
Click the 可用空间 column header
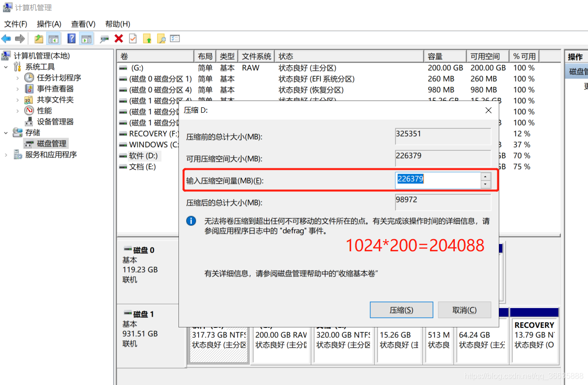(x=488, y=56)
